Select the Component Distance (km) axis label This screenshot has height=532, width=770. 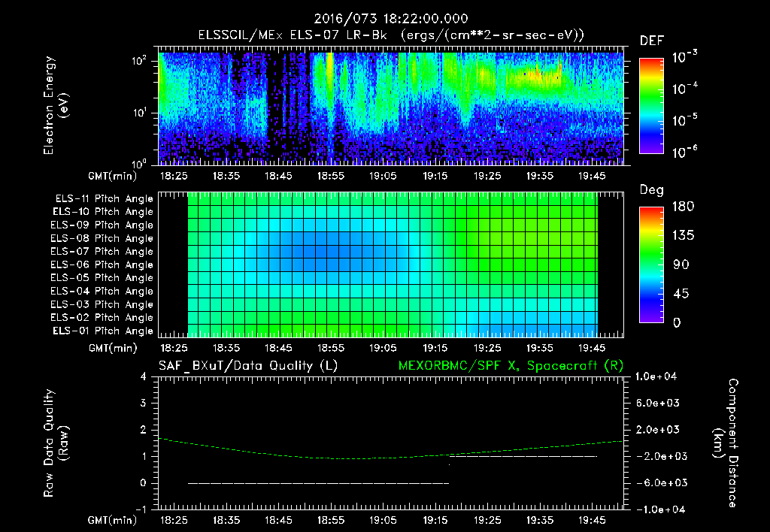coord(726,443)
